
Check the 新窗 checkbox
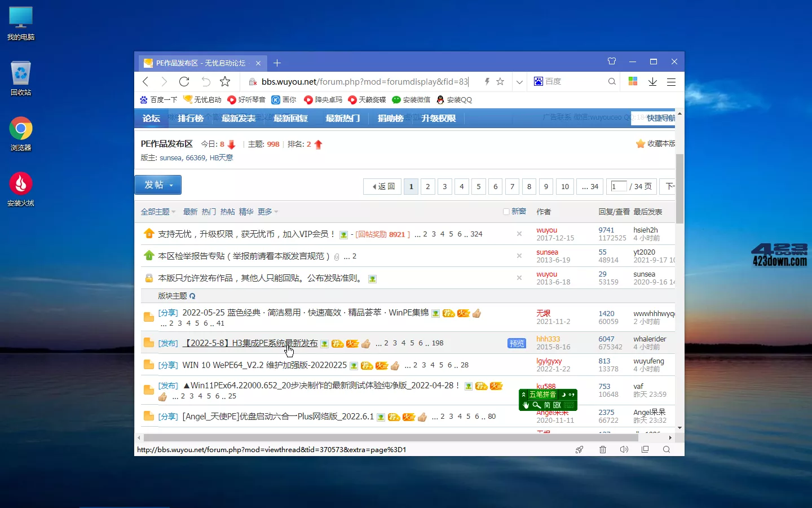(505, 211)
